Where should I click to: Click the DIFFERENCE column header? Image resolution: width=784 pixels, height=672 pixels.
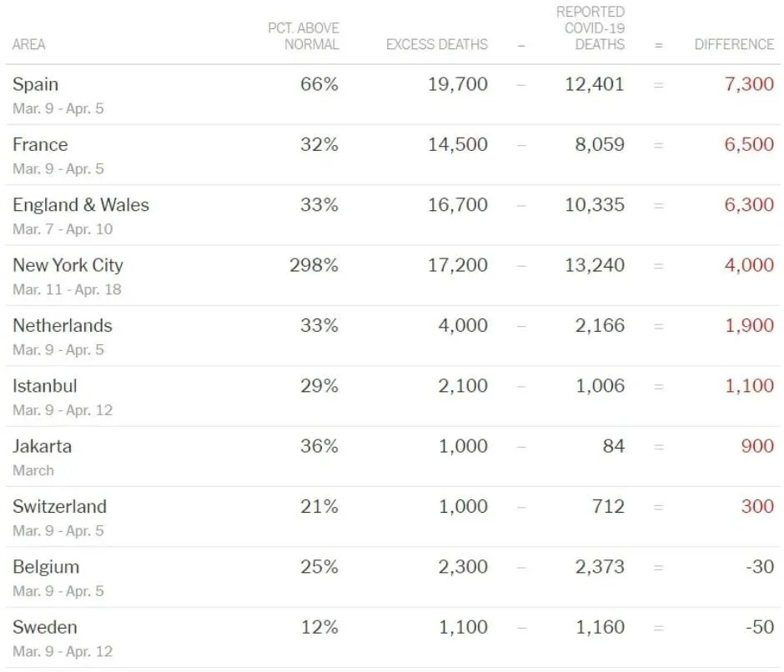click(x=734, y=44)
